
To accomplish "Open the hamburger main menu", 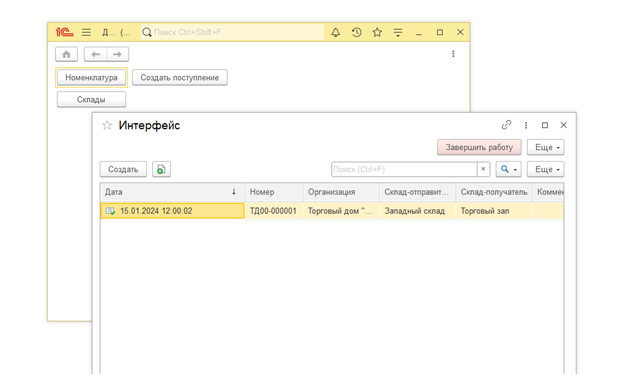I will tap(86, 32).
